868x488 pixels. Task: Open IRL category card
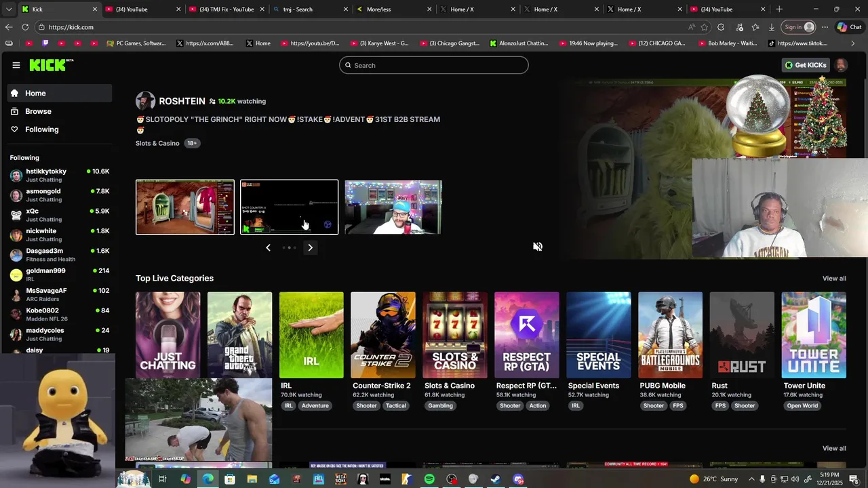pyautogui.click(x=311, y=335)
